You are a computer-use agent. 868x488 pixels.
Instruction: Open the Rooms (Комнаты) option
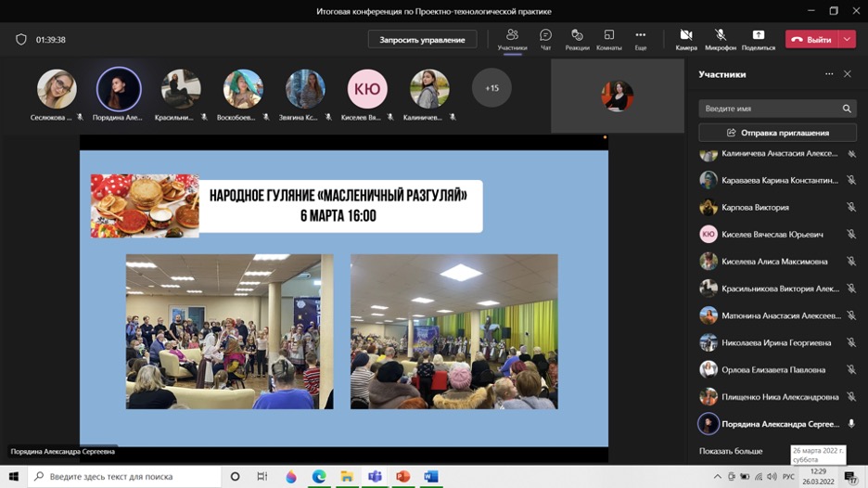tap(608, 39)
